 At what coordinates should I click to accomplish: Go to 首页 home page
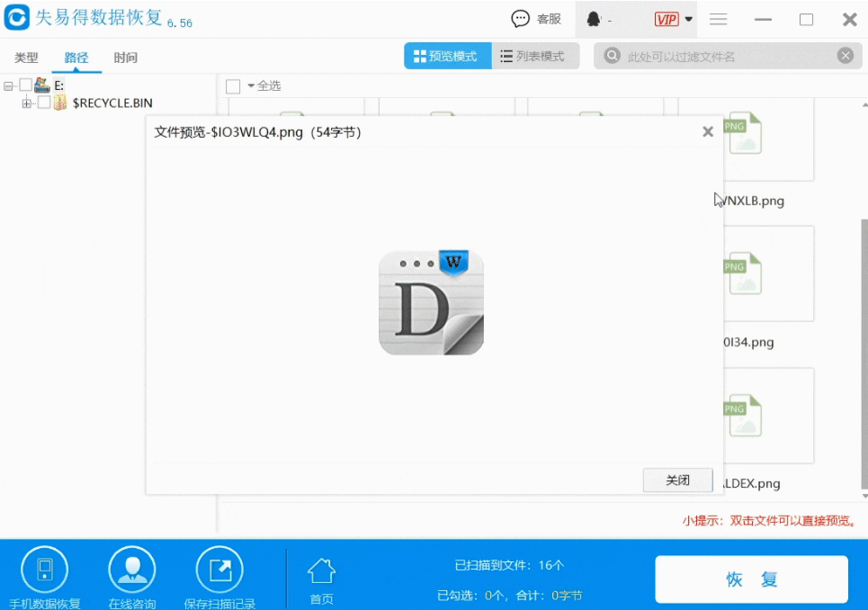click(322, 581)
